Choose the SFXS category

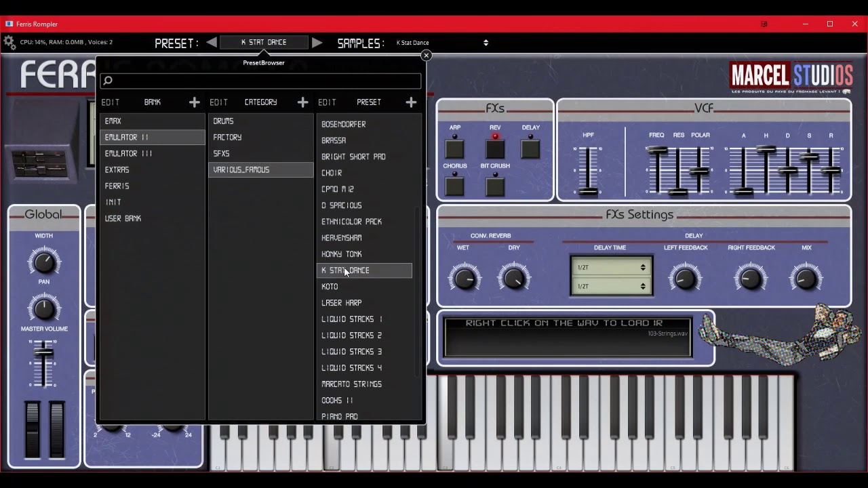click(260, 153)
